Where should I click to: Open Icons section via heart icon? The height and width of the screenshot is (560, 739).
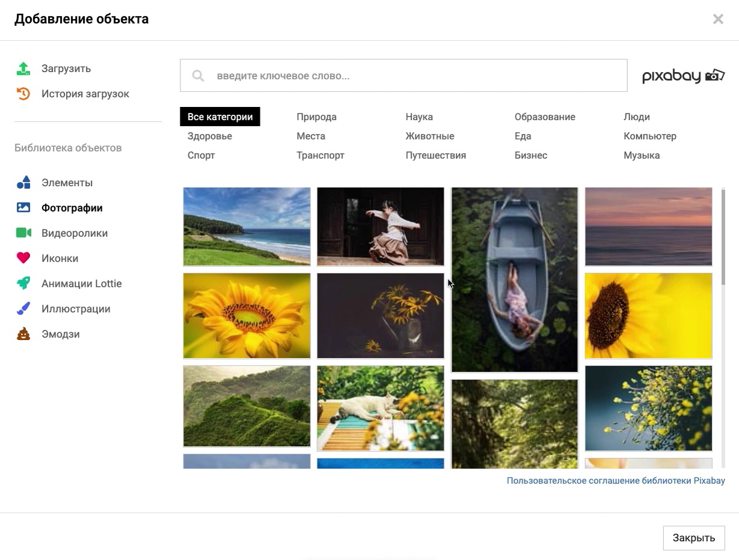click(23, 258)
